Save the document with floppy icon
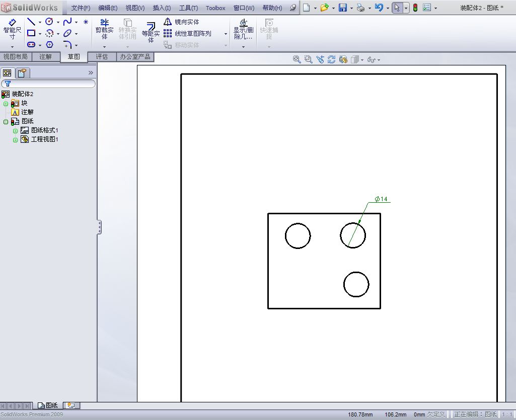 [x=343, y=8]
